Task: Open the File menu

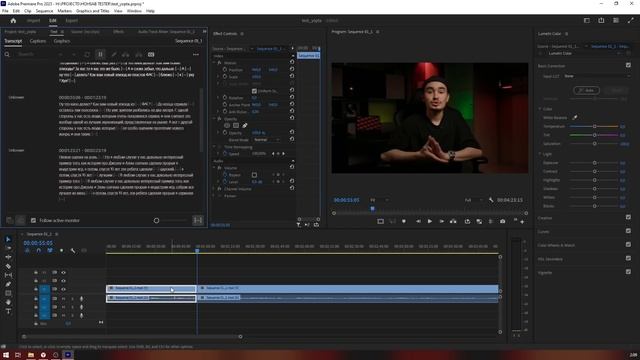Action: 5,11
